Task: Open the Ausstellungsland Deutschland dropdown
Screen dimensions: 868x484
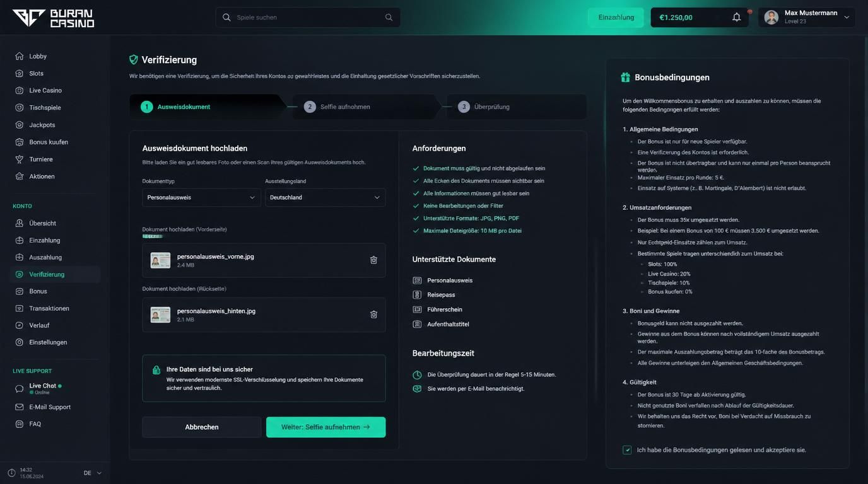Action: 325,197
